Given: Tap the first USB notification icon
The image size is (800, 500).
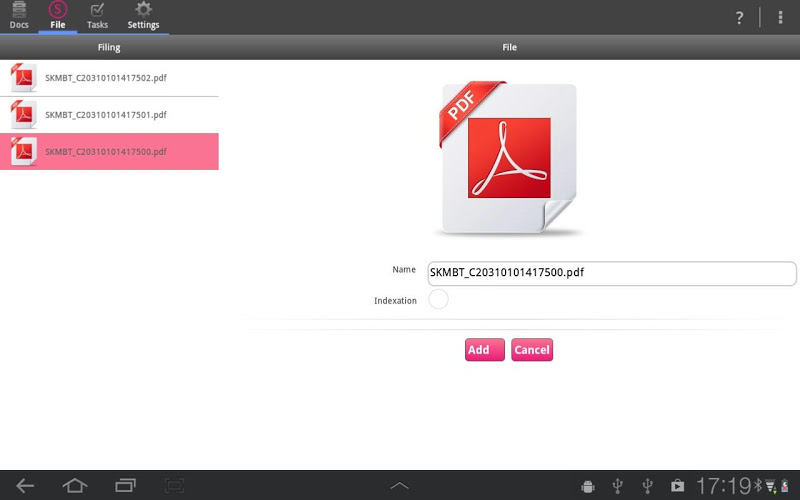Looking at the screenshot, I should pyautogui.click(x=617, y=486).
